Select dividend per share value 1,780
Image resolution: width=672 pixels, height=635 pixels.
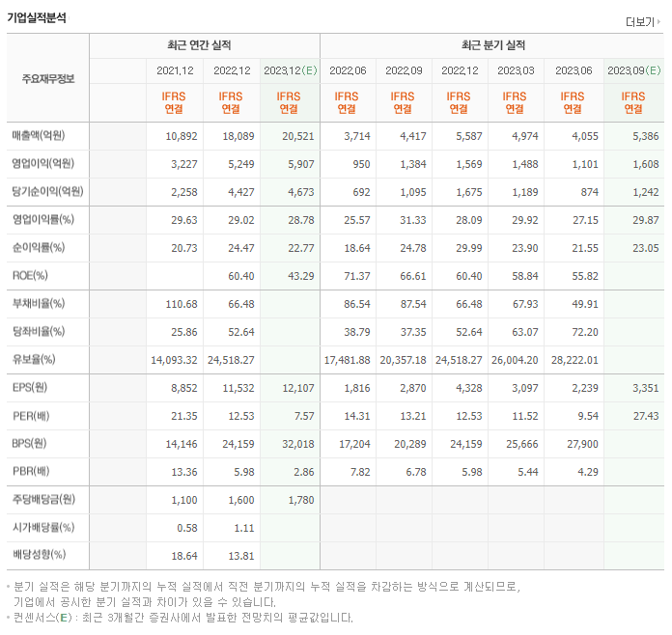tap(301, 501)
